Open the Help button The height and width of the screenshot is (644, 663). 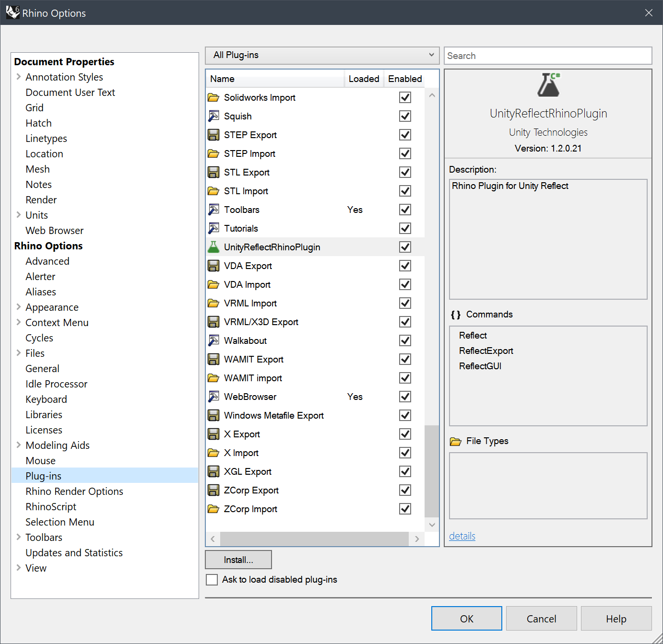[x=616, y=619]
